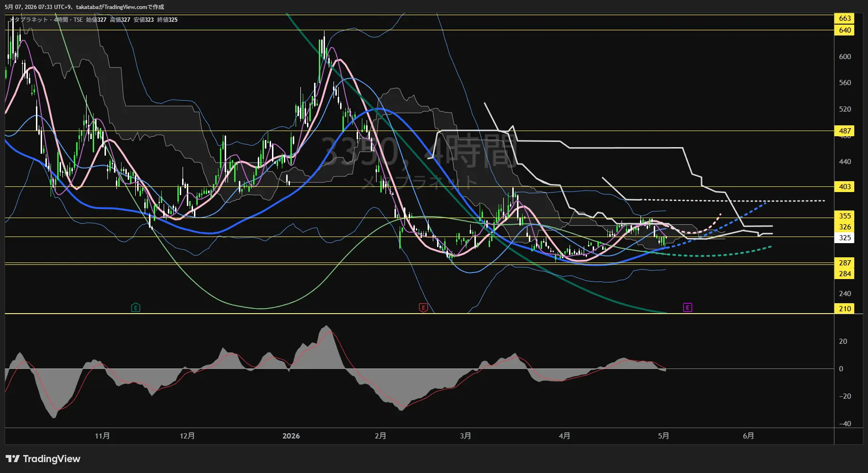Click the white current price label 325 on axis
Viewport: 868px width, 473px height.
point(844,238)
